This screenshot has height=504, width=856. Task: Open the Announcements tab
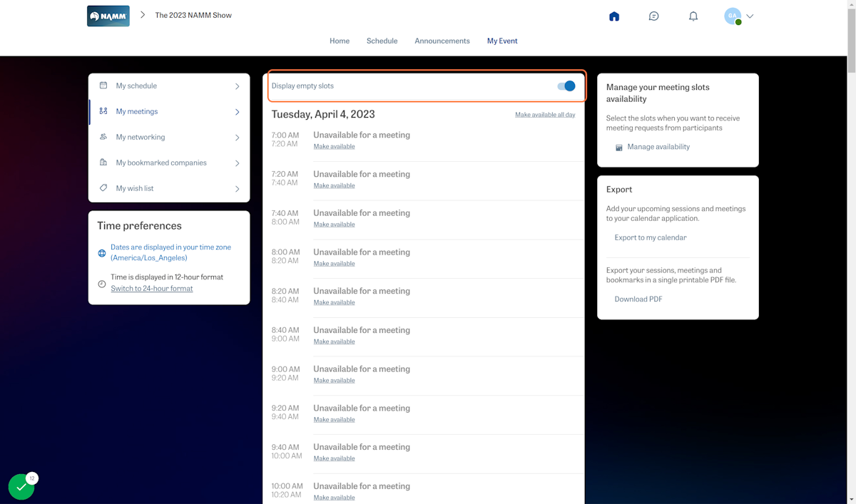click(x=442, y=41)
